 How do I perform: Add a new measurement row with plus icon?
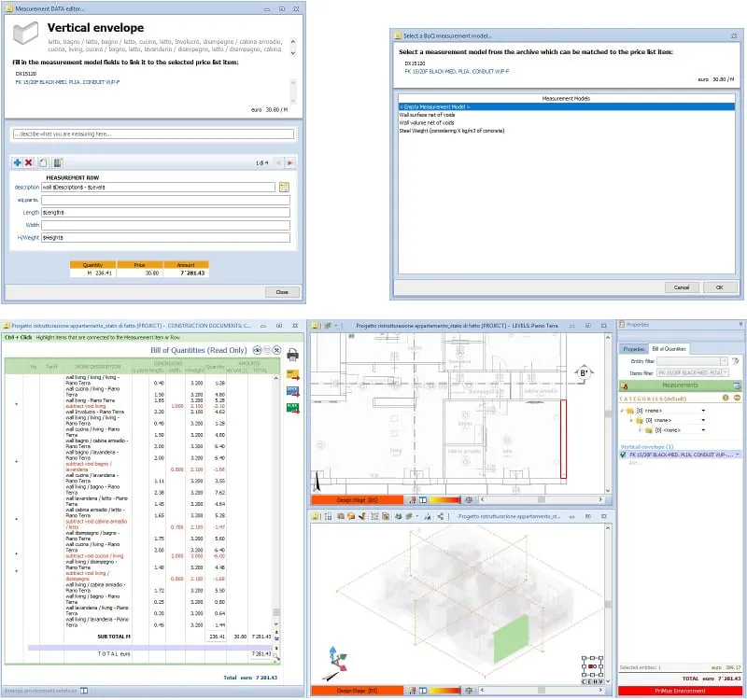pyautogui.click(x=17, y=162)
